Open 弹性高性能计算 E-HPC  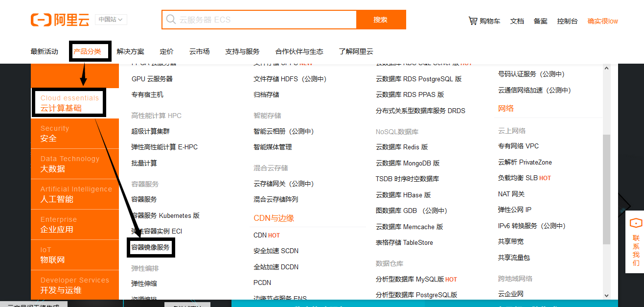(x=164, y=147)
